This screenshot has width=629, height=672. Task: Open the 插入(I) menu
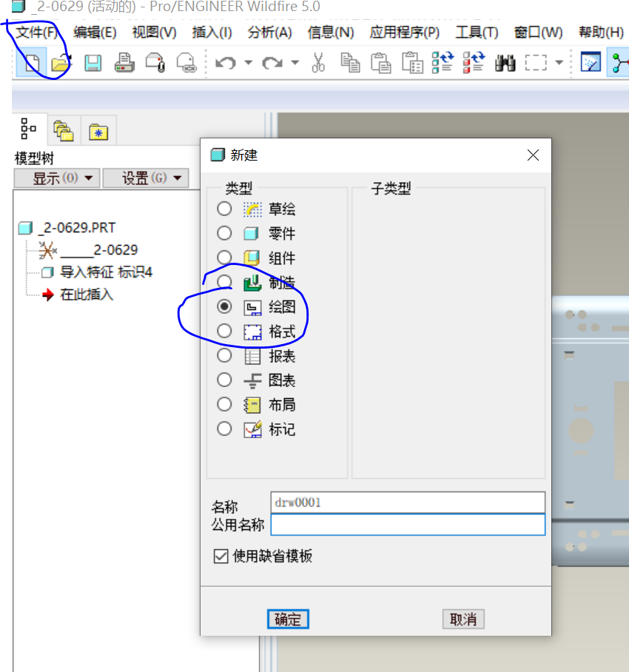click(212, 32)
